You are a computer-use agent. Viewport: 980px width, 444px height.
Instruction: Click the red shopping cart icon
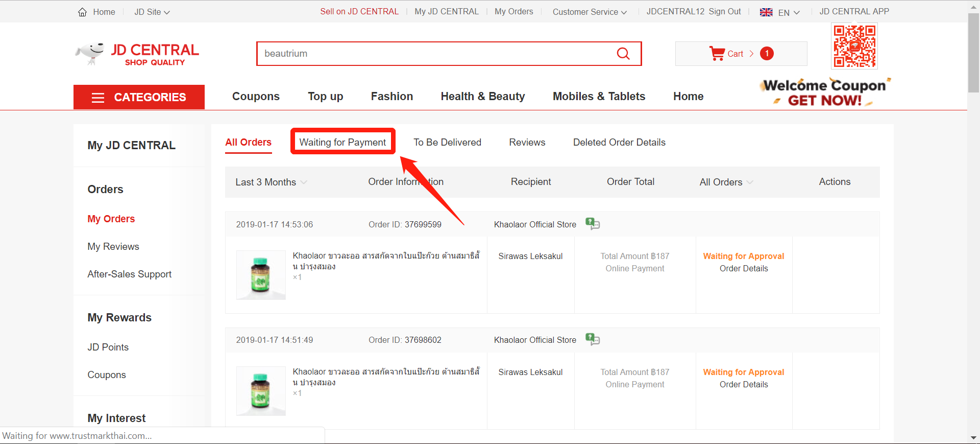click(x=717, y=54)
